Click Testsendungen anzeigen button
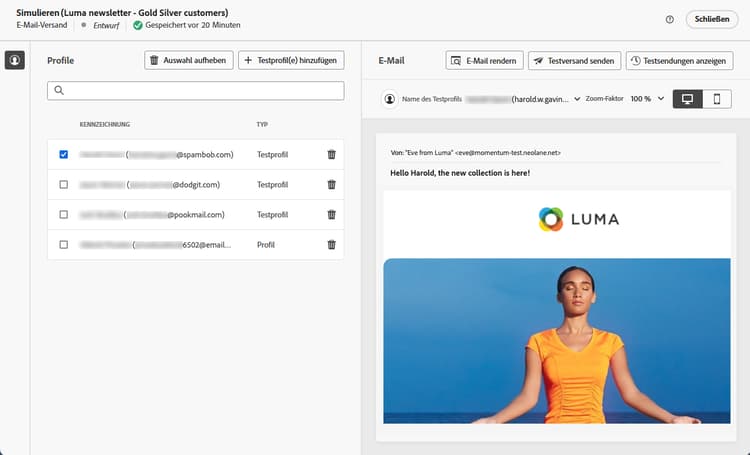This screenshot has width=750, height=455. click(x=679, y=61)
